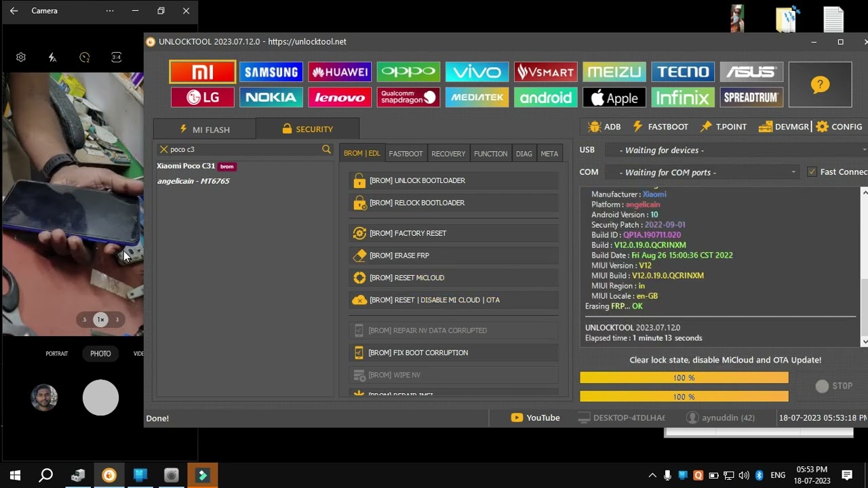Clear the poco c3 search with X
Screen dimensions: 868x488
pos(163,149)
